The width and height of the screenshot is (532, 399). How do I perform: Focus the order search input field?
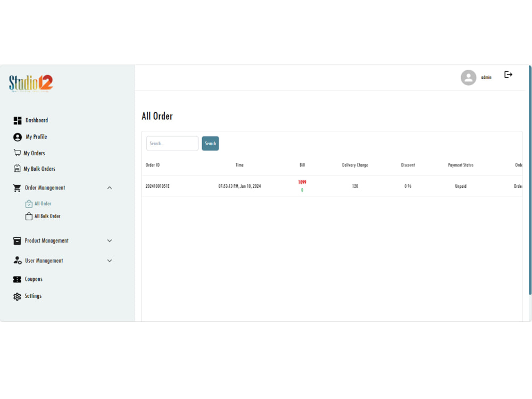pyautogui.click(x=172, y=144)
